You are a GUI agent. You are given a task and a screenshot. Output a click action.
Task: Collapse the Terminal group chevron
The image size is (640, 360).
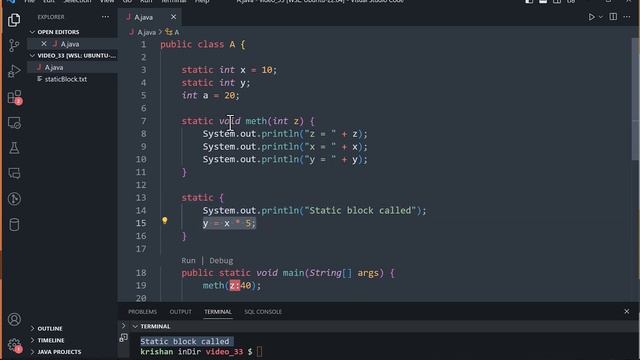tap(135, 327)
